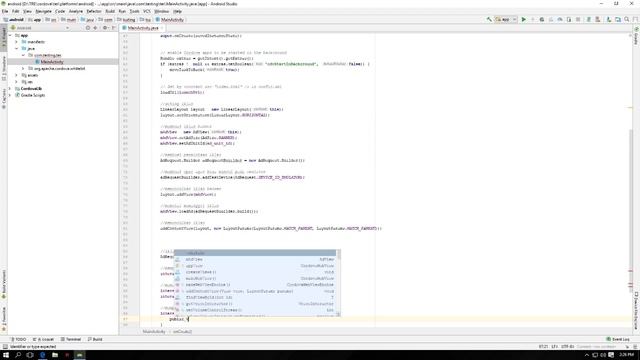Viewport: 640px width, 360px height.
Task: Open the TODO tool window
Action: coord(18,339)
